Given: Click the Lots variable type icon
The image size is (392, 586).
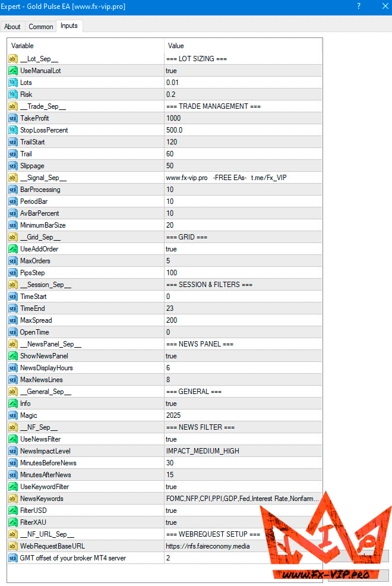Looking at the screenshot, I should [12, 83].
